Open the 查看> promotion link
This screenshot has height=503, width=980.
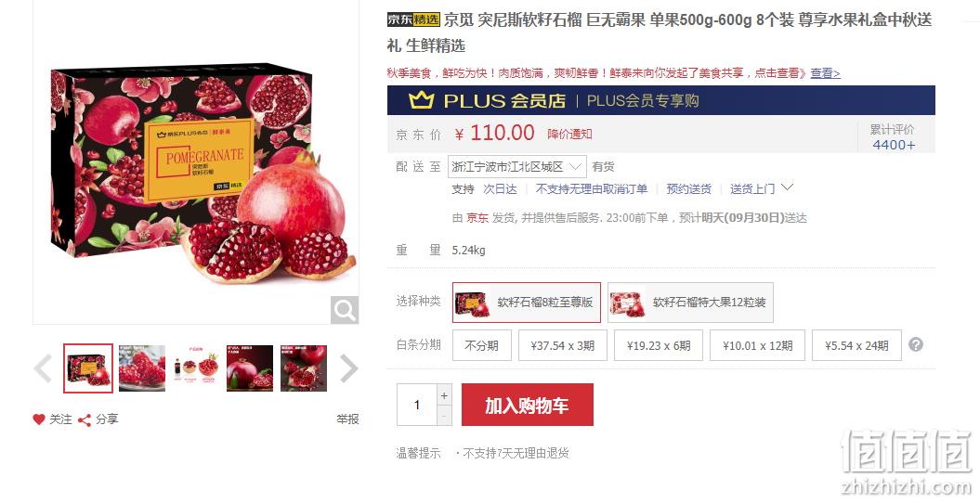825,73
